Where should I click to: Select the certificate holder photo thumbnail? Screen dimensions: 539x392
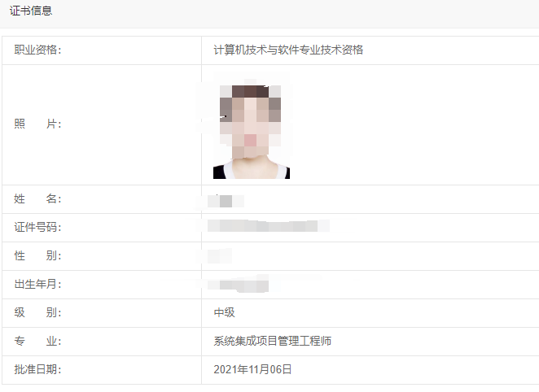tap(252, 125)
